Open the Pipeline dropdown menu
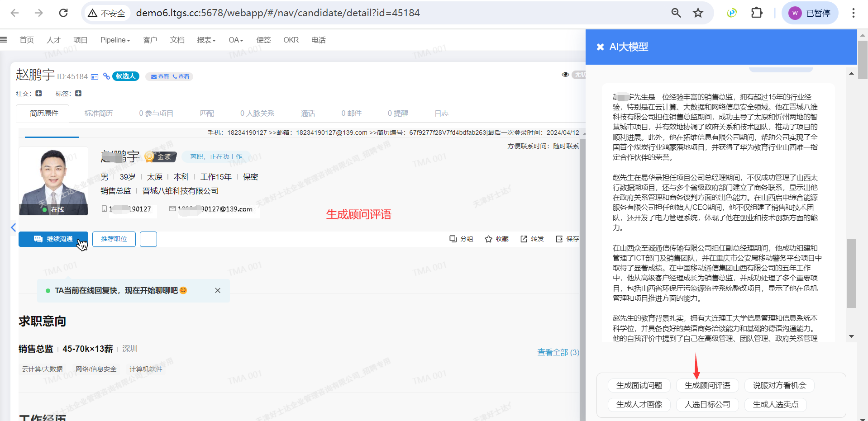The height and width of the screenshot is (421, 868). point(115,40)
